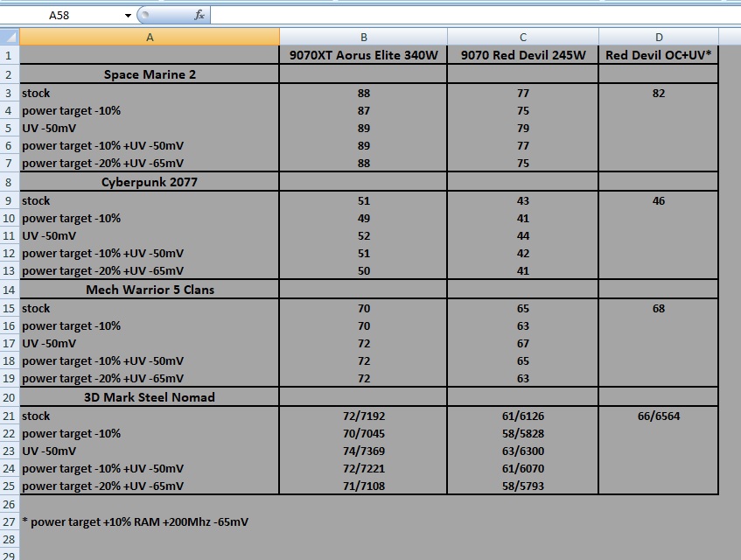Click value 79 in row 5
This screenshot has width=741, height=560.
[x=522, y=129]
